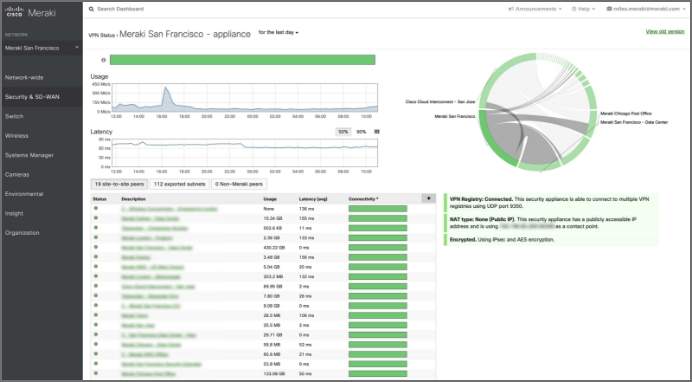692x382 pixels.
Task: Open the Switch sidebar menu
Action: coord(14,116)
